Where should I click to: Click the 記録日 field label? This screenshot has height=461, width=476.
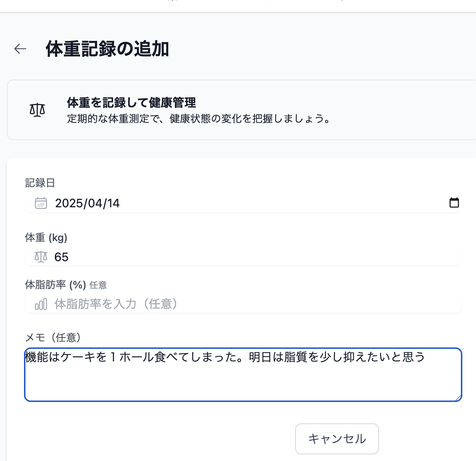click(x=40, y=183)
